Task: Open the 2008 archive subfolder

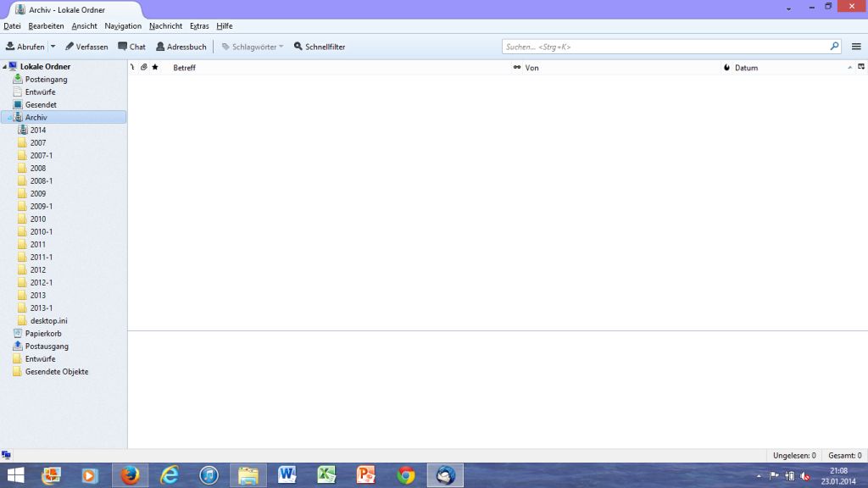Action: click(x=37, y=169)
